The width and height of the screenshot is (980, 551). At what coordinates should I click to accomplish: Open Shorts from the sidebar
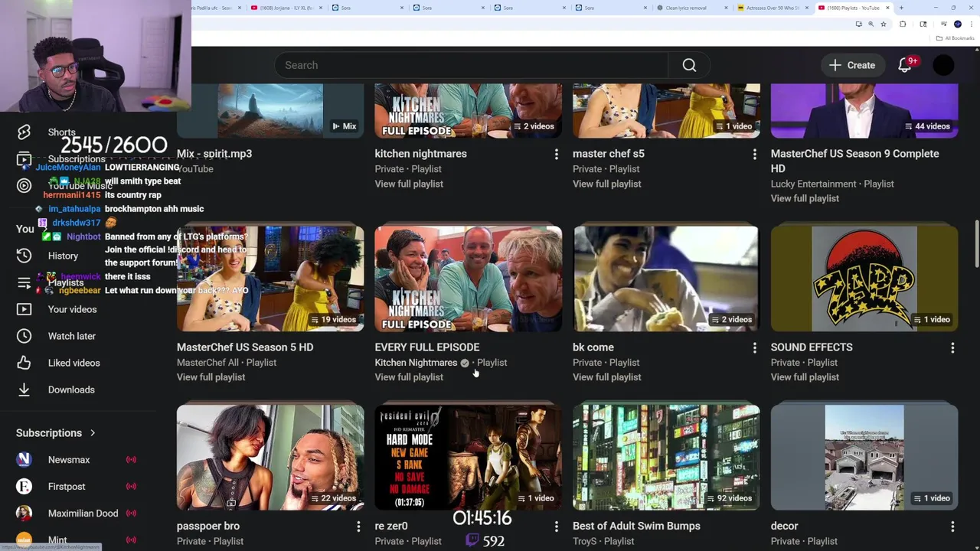[47, 132]
